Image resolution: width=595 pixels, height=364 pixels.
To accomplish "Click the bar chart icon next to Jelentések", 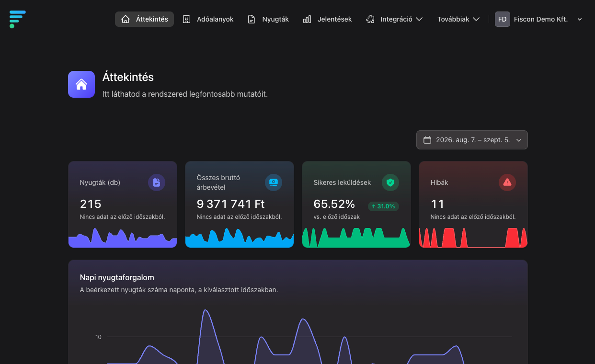I will 307,19.
